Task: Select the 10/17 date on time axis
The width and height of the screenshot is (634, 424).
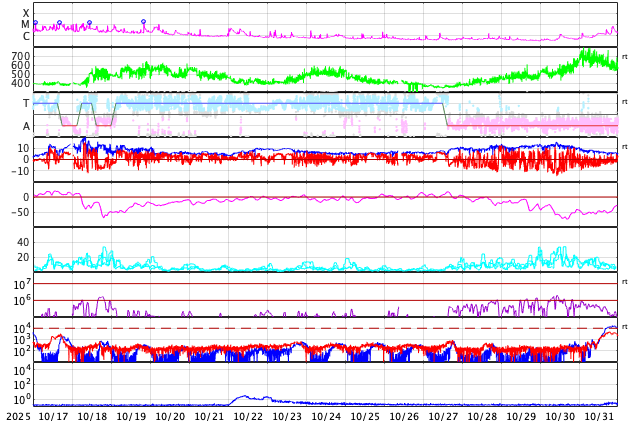Action: click(x=53, y=416)
